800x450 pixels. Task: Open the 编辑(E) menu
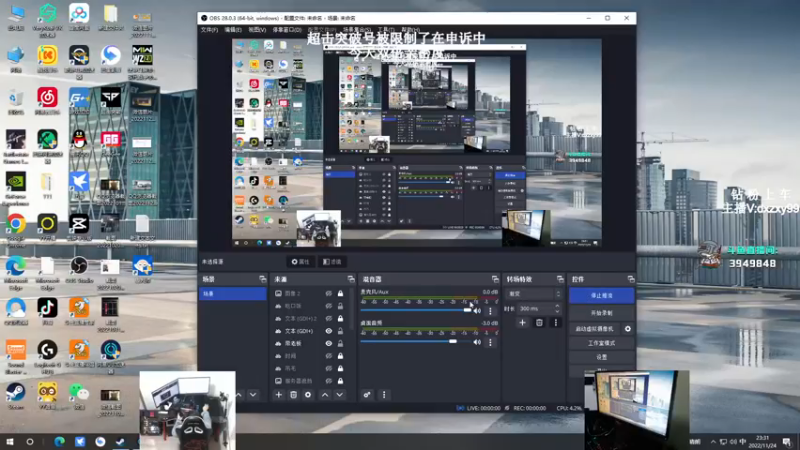pos(233,30)
